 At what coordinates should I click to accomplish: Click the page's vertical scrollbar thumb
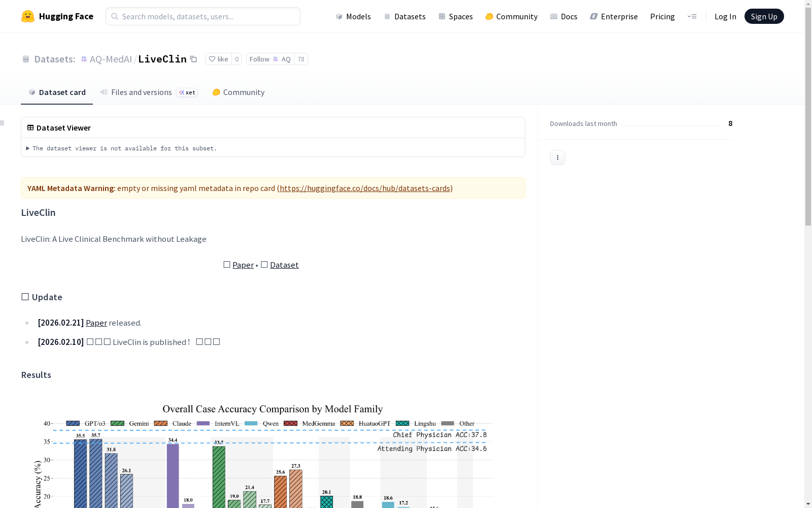pyautogui.click(x=808, y=117)
